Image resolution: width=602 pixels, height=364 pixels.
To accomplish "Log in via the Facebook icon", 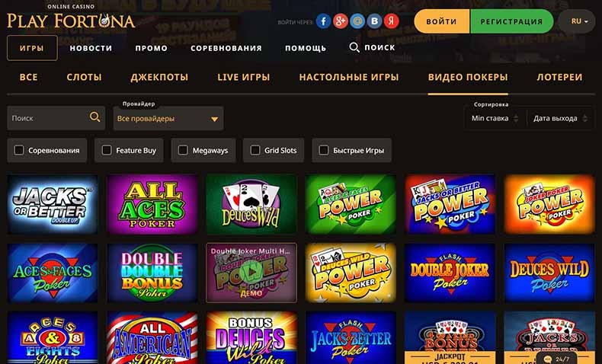I will (323, 21).
